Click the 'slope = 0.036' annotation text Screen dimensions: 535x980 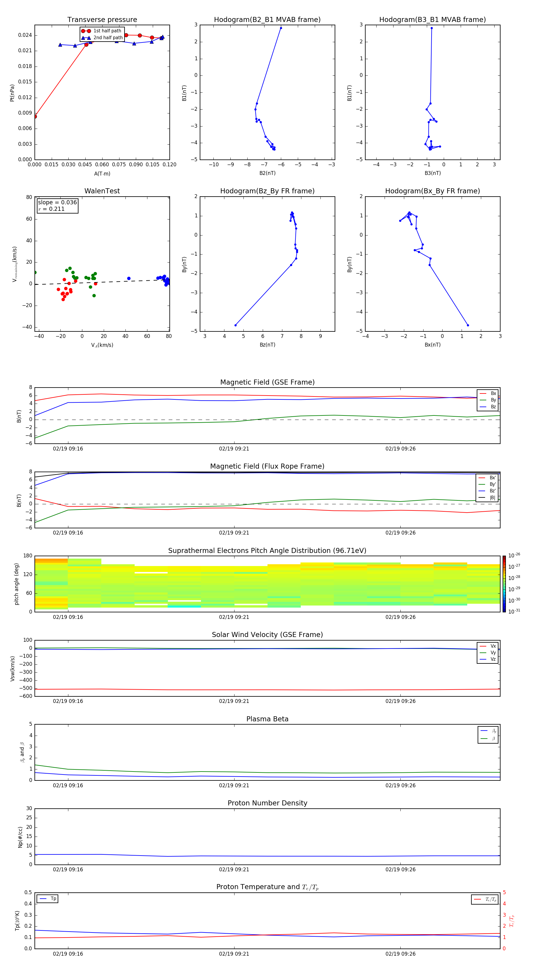[x=57, y=203]
